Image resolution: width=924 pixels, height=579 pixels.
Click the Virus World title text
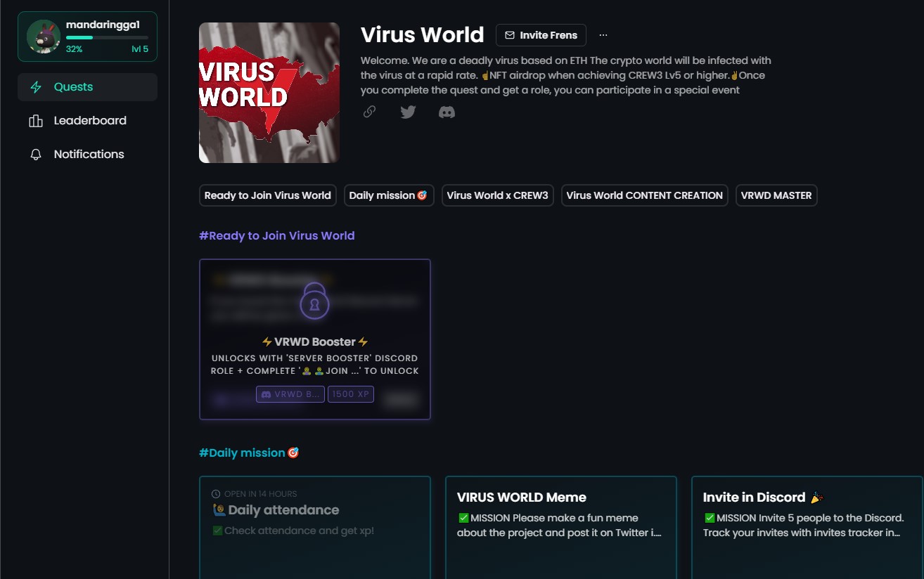(423, 34)
